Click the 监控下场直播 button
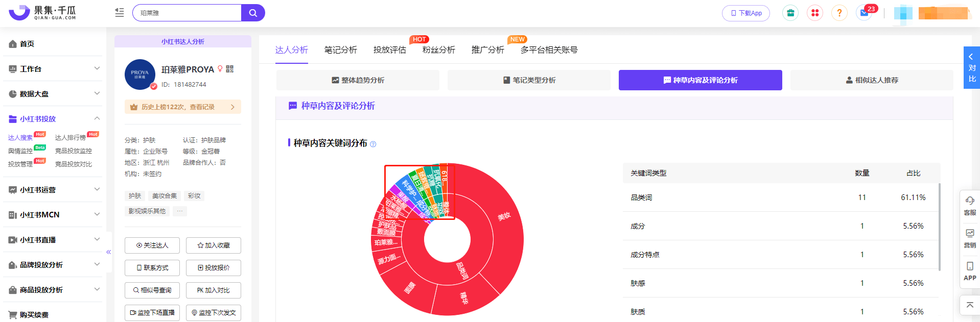Viewport: 980px width, 322px height. click(x=152, y=313)
